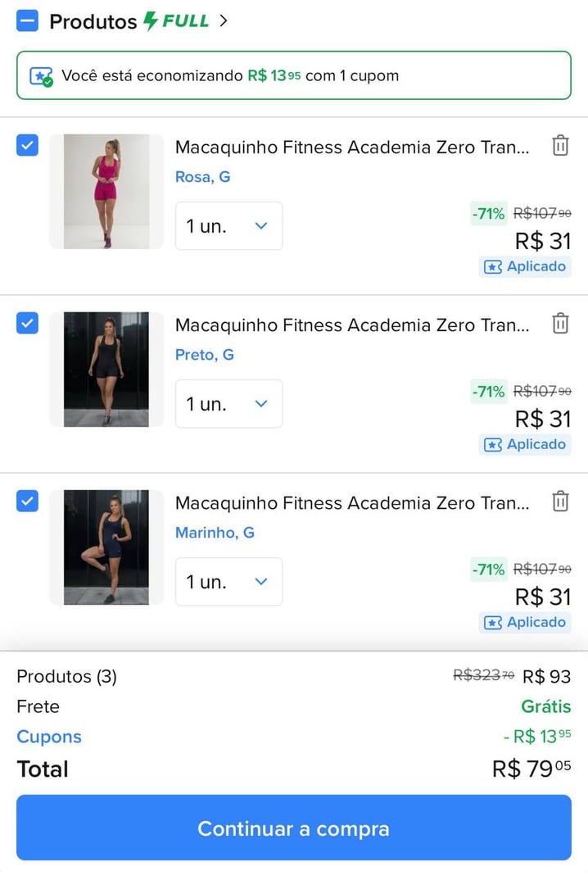Delete the Rosa macaquinho using its trash icon
Screen dimensions: 588x885
[x=560, y=145]
